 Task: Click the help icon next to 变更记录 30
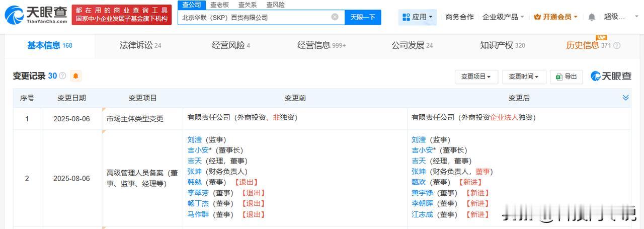pos(62,76)
